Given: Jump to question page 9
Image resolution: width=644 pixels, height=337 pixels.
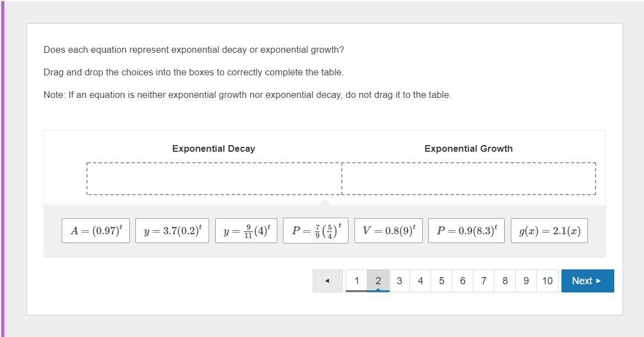Looking at the screenshot, I should 526,281.
